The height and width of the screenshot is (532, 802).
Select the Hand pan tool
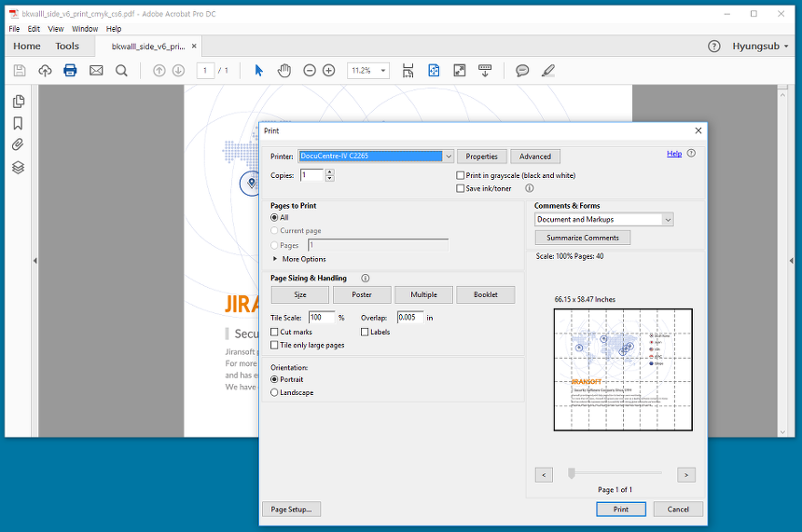point(284,71)
